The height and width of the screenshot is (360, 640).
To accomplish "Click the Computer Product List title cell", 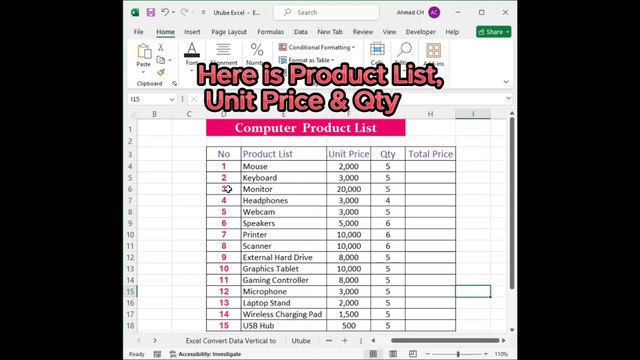I will [306, 128].
